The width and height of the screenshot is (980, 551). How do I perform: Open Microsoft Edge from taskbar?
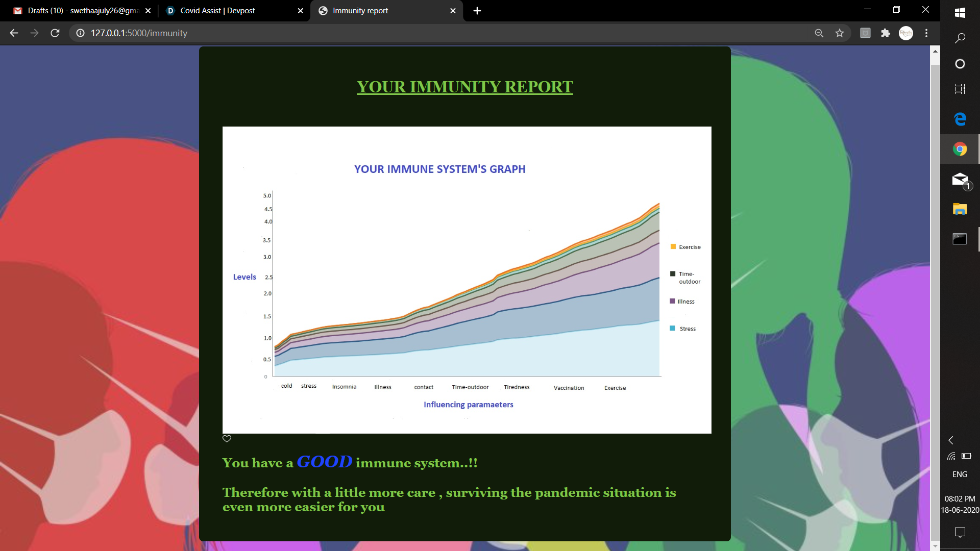960,119
